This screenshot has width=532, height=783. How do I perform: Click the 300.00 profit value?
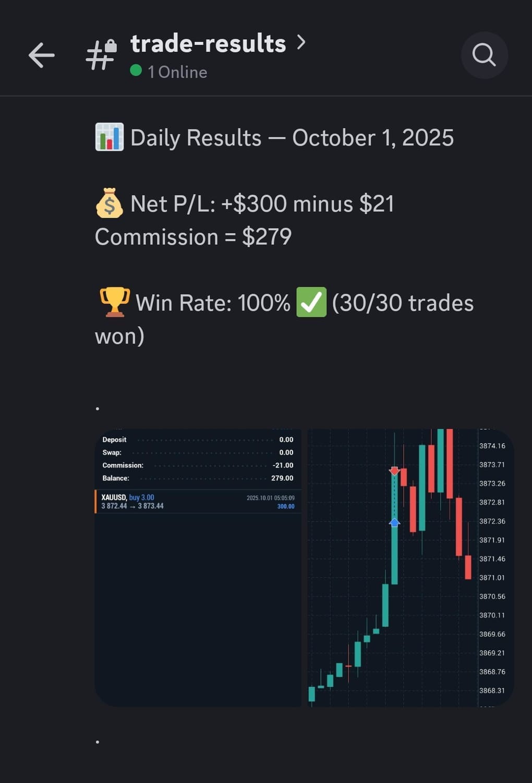coord(286,506)
